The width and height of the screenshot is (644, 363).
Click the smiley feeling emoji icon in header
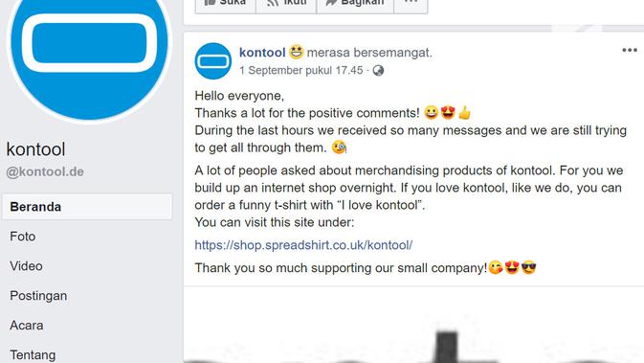point(296,52)
